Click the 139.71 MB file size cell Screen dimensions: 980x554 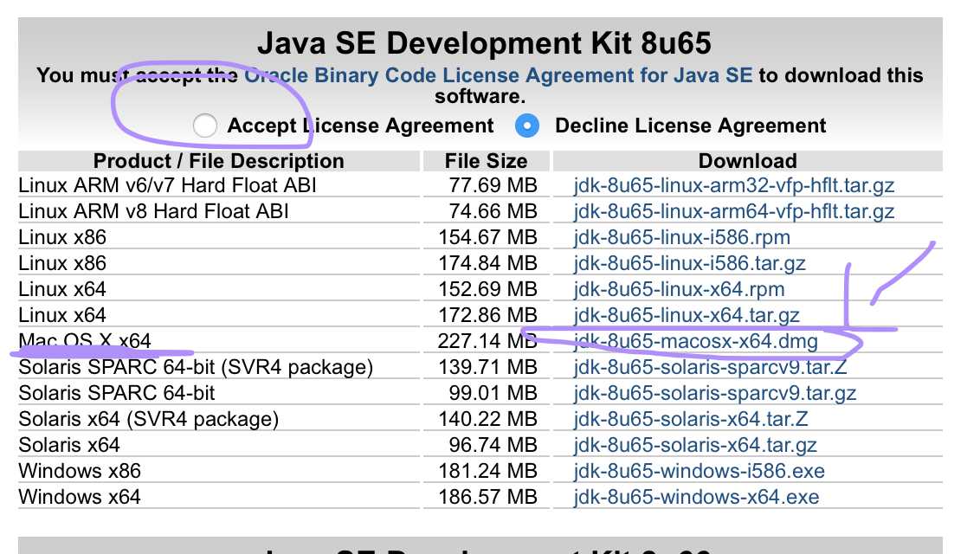tap(487, 367)
